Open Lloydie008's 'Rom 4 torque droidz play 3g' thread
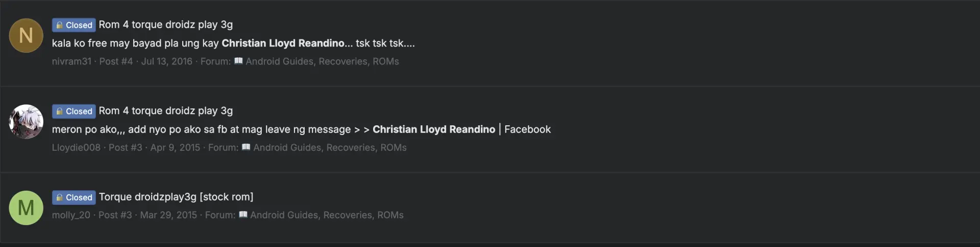The height and width of the screenshot is (247, 980). [x=165, y=111]
